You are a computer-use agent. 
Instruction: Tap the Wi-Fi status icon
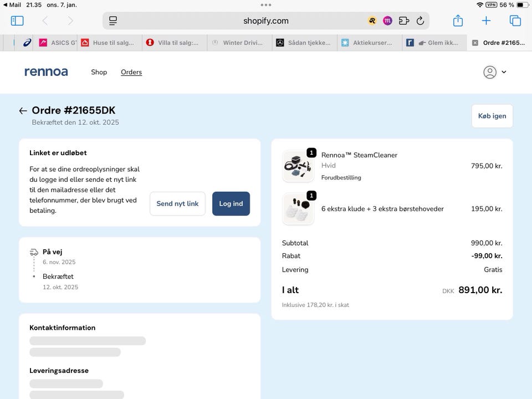click(x=480, y=5)
